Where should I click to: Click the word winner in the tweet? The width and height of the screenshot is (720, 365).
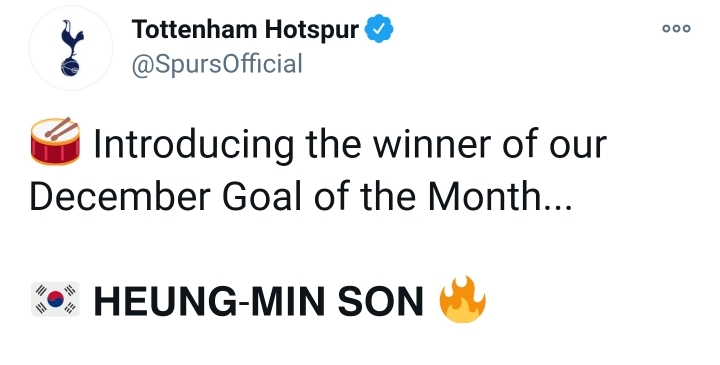[432, 145]
